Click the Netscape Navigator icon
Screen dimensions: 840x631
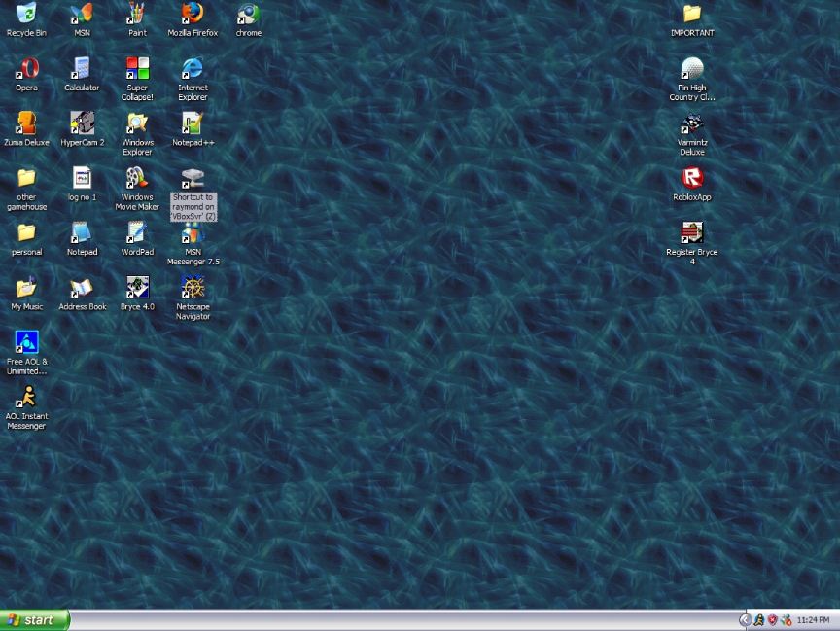click(x=192, y=288)
